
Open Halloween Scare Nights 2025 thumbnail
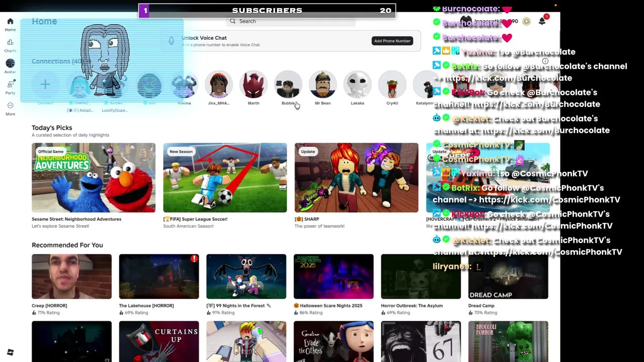334,277
